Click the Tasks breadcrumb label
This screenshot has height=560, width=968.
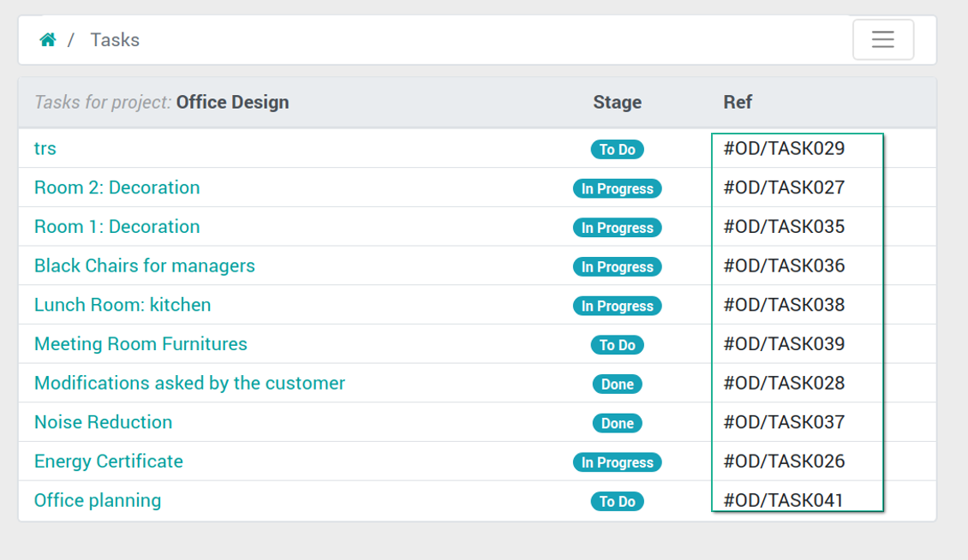(115, 40)
